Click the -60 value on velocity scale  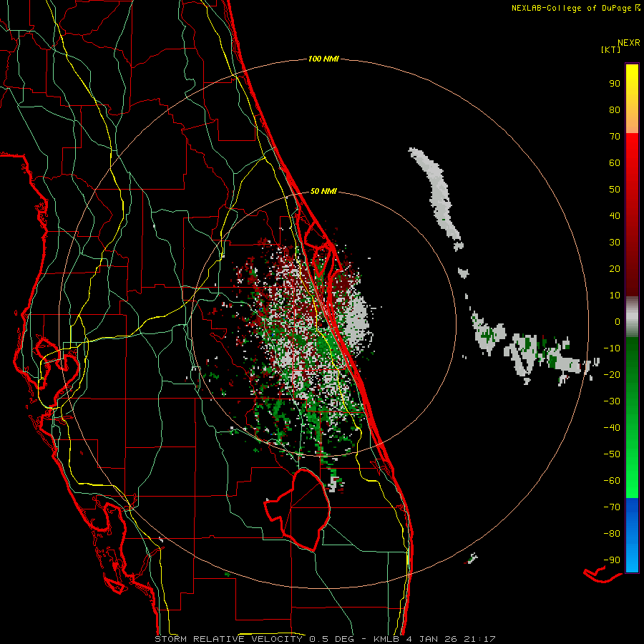[x=612, y=481]
